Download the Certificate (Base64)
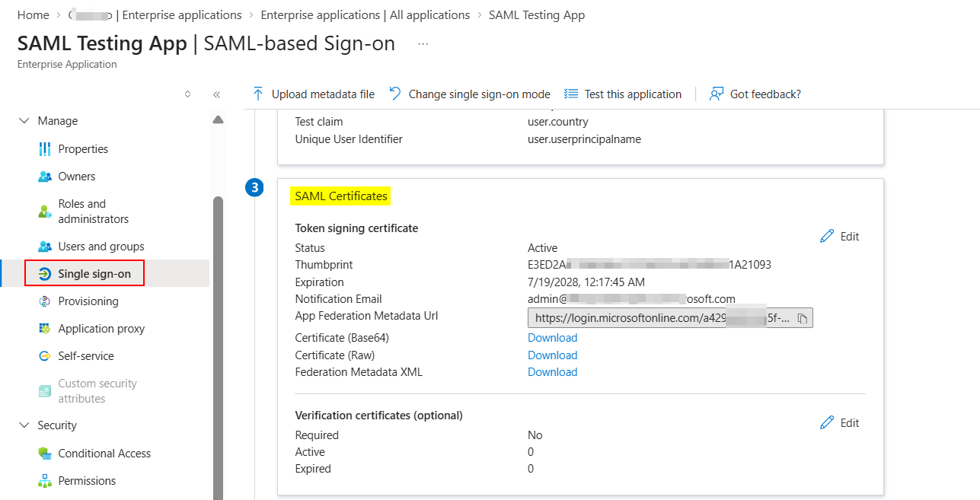980x500 pixels. click(553, 338)
